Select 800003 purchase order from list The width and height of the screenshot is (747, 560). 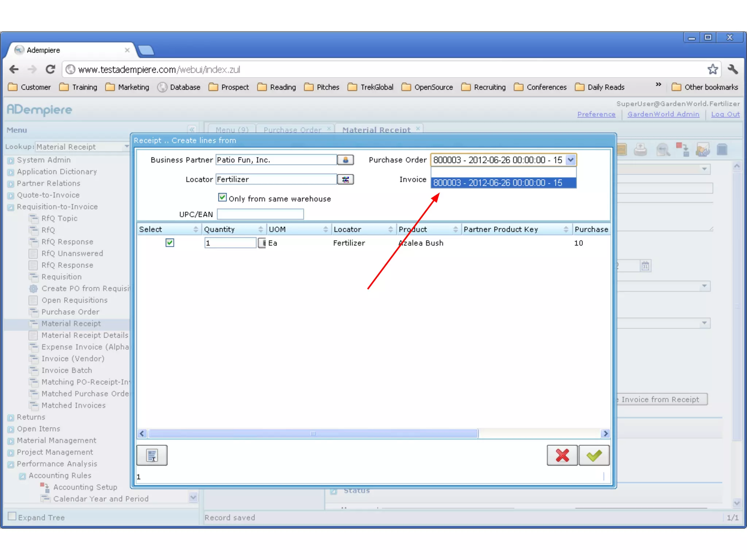coord(503,183)
